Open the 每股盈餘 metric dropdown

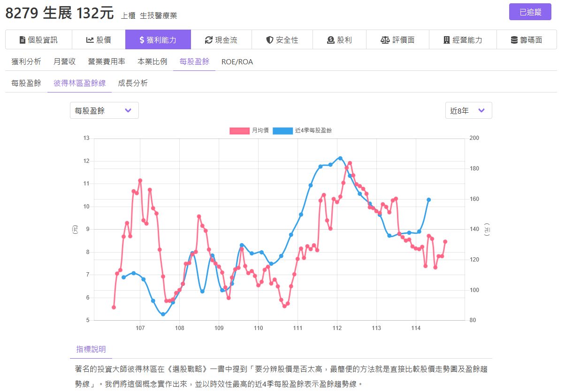pos(104,110)
